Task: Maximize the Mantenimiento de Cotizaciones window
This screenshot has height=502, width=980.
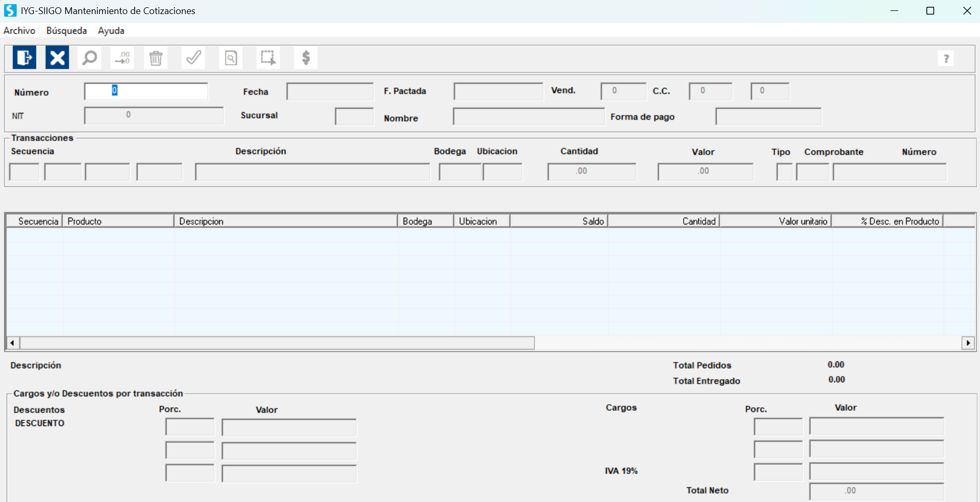Action: point(930,11)
